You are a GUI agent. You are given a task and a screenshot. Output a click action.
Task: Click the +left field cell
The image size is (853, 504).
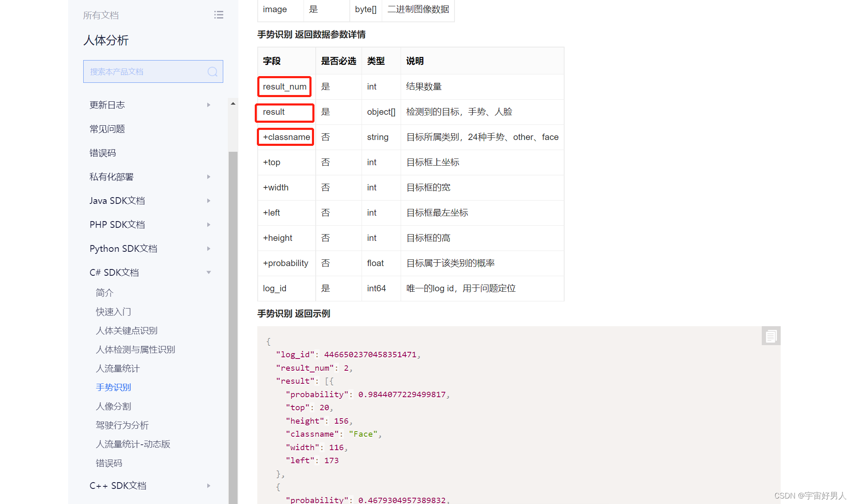286,213
